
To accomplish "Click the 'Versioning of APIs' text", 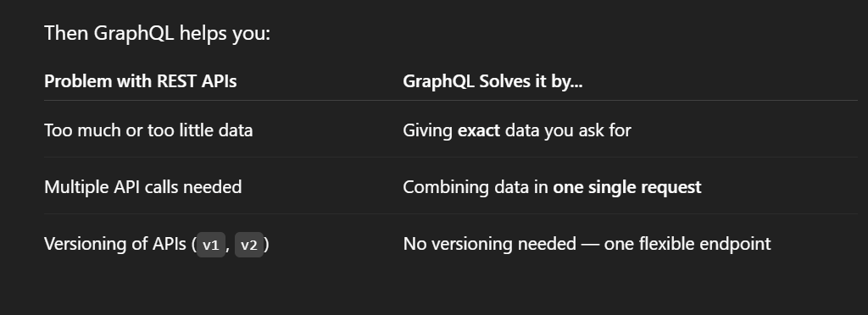I will [x=115, y=244].
